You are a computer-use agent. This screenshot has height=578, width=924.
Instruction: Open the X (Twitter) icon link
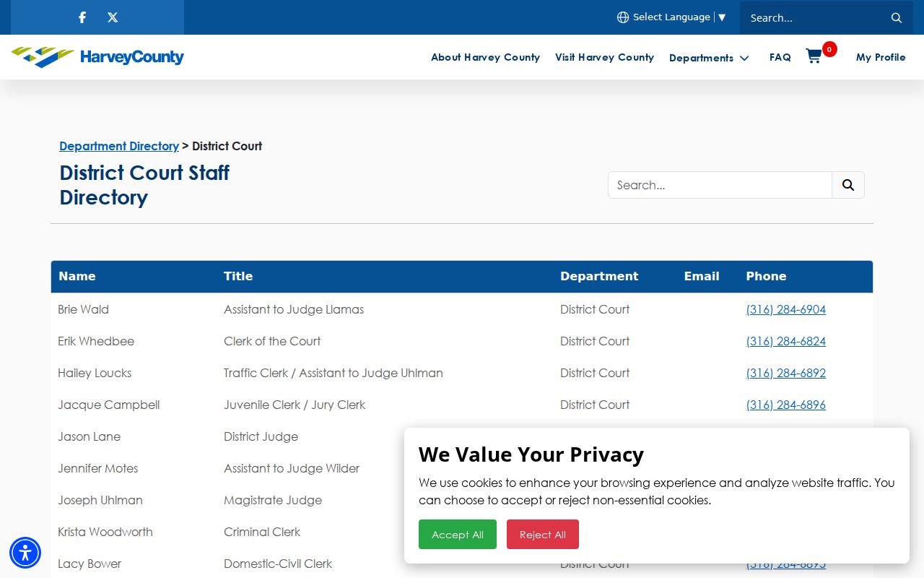tap(113, 17)
